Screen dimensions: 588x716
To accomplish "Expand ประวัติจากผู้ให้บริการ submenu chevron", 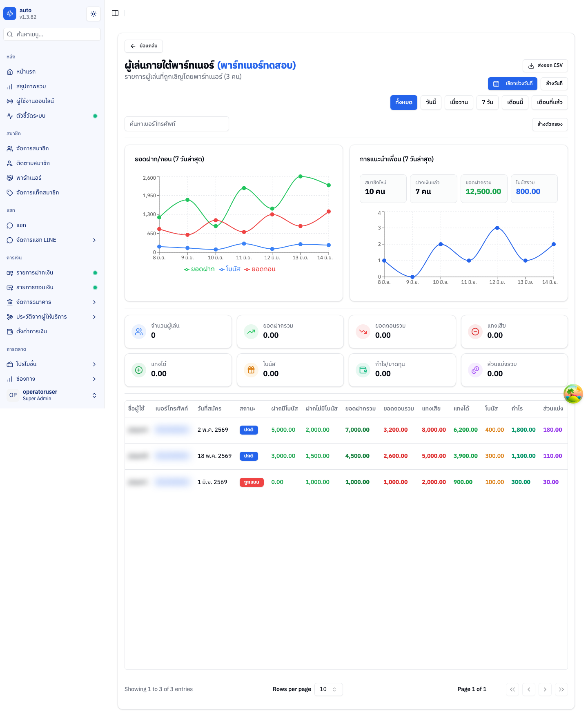I will (94, 317).
